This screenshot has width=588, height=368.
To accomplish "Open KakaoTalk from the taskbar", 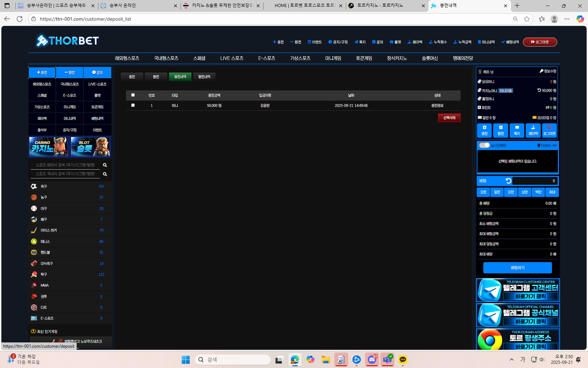I will (x=403, y=360).
